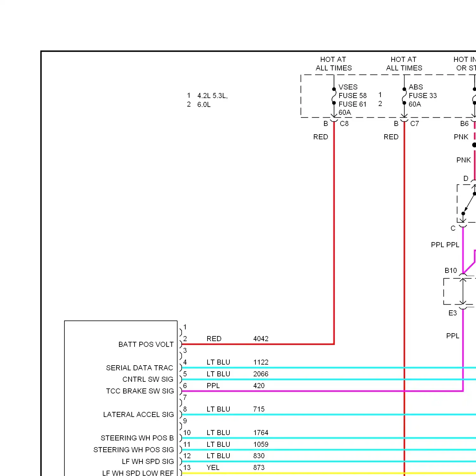The width and height of the screenshot is (476, 476).
Task: Click the 'PPL' label beside circuit 420
Action: tap(213, 386)
